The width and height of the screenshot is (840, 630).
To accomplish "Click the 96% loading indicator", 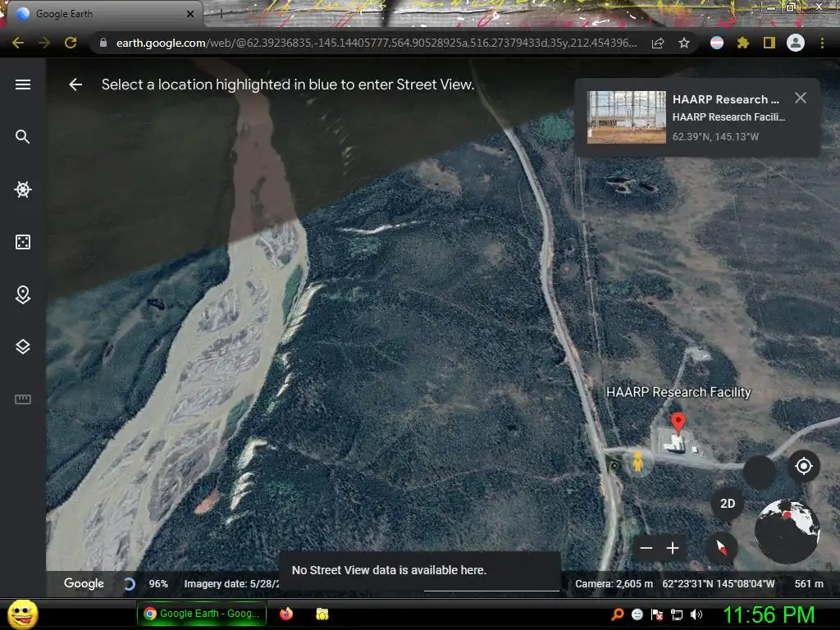I will (x=158, y=584).
